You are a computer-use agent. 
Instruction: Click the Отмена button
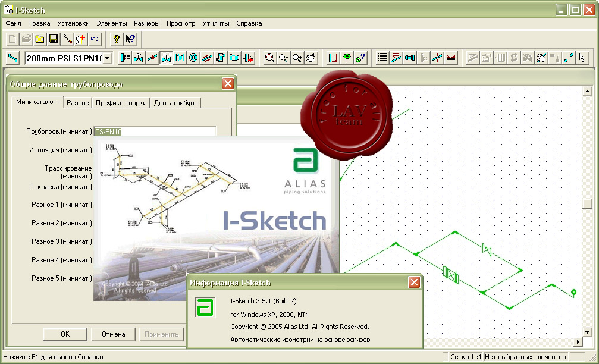point(114,334)
